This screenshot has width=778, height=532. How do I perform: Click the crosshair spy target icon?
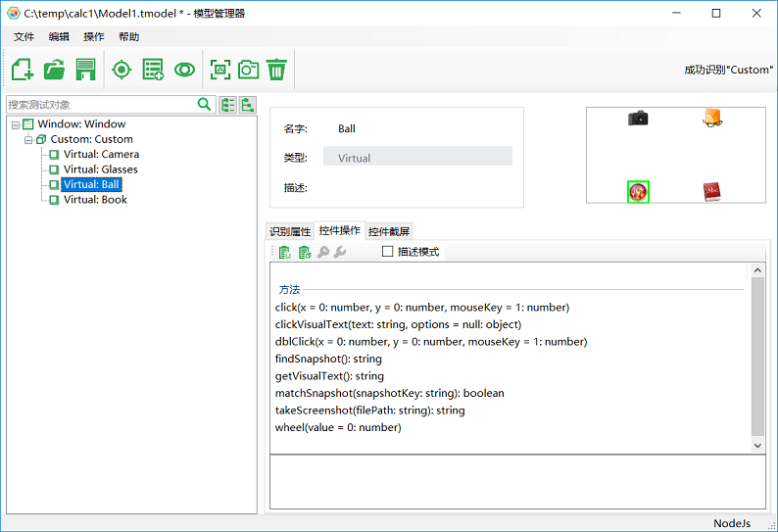point(122,70)
